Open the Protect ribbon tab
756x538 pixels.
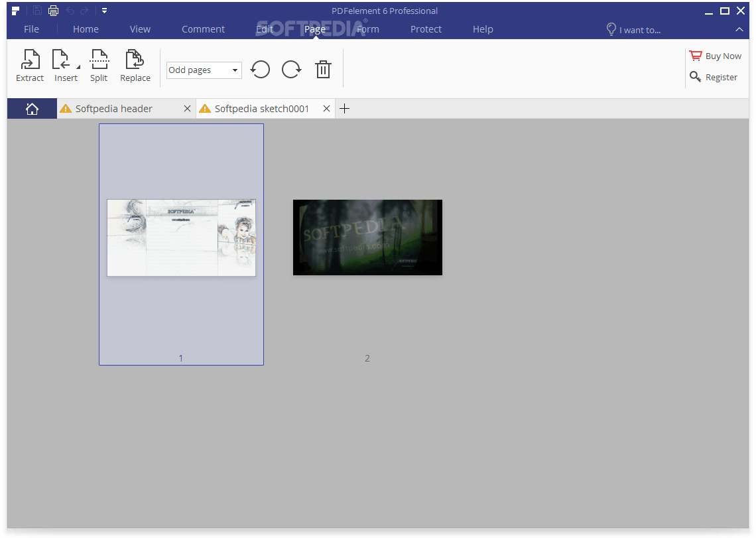pyautogui.click(x=426, y=29)
